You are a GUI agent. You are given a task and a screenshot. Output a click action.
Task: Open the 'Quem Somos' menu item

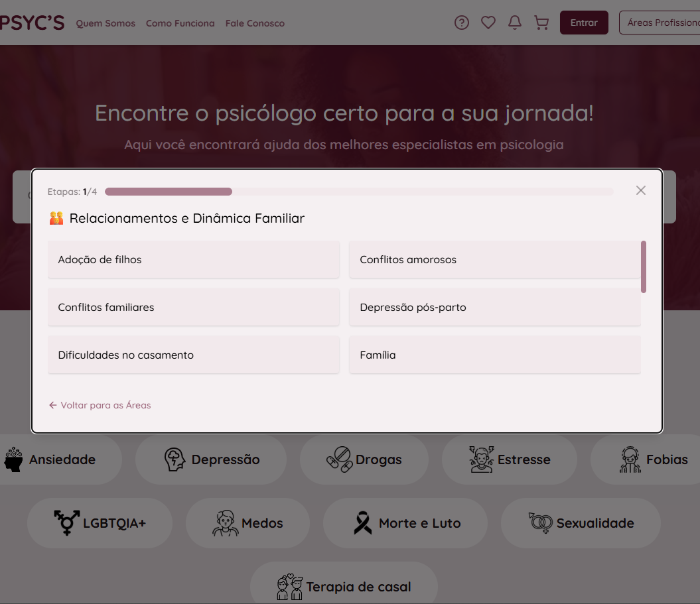click(x=105, y=23)
